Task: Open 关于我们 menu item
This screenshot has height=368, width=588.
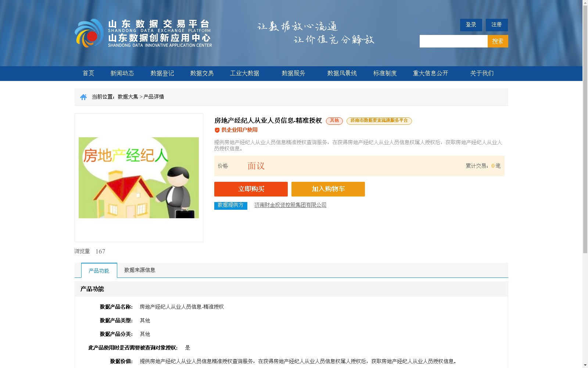Action: coord(482,73)
